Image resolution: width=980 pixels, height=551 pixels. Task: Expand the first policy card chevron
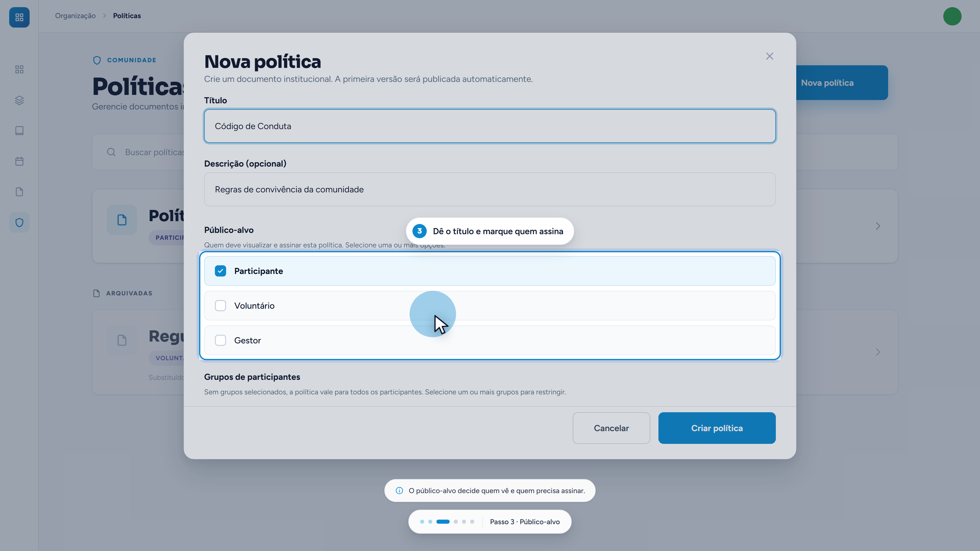(x=878, y=226)
